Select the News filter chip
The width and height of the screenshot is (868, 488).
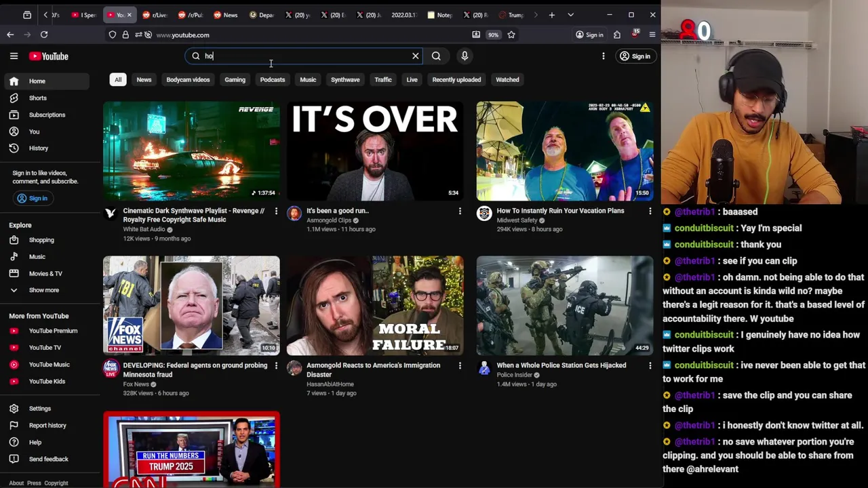coord(144,80)
